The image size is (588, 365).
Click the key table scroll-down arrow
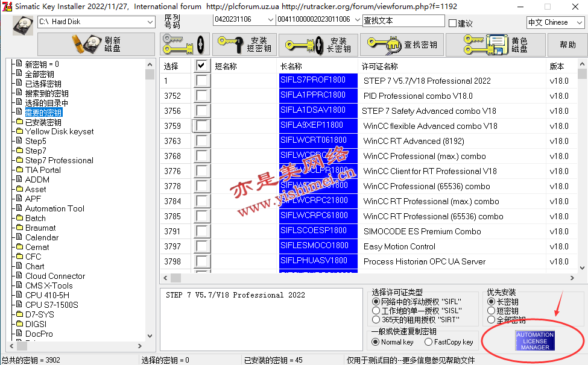582,268
